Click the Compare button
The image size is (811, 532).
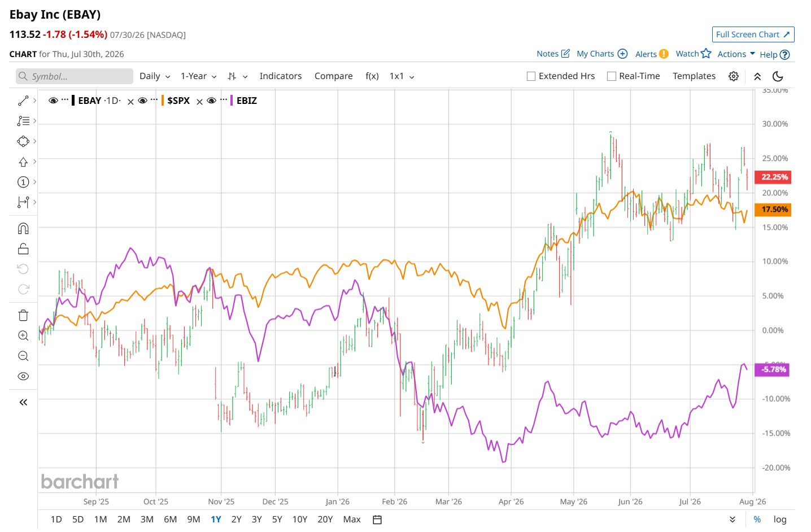click(334, 76)
